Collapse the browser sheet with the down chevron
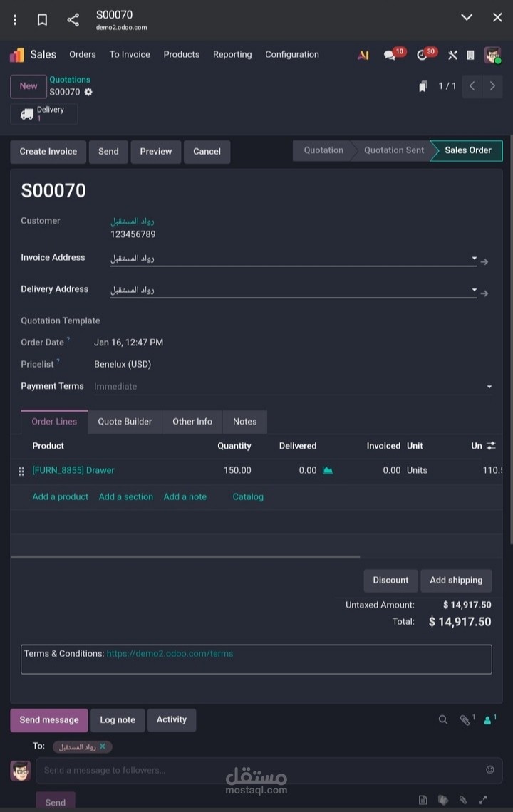 point(467,17)
